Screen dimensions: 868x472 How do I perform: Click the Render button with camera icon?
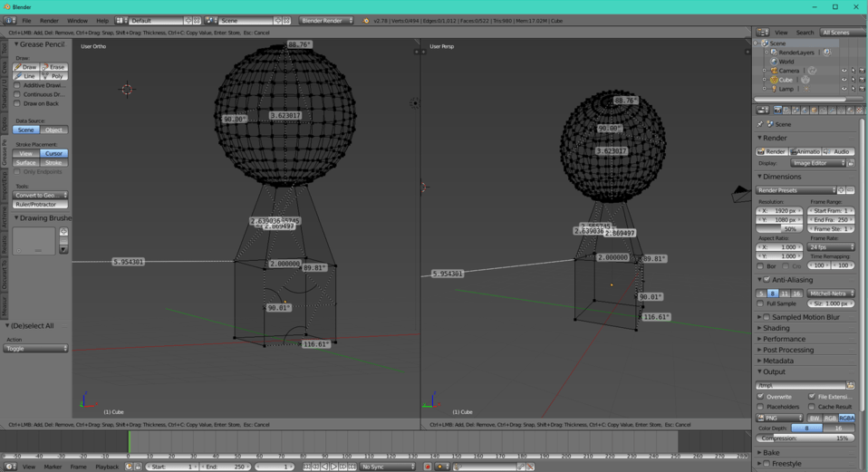pyautogui.click(x=772, y=151)
